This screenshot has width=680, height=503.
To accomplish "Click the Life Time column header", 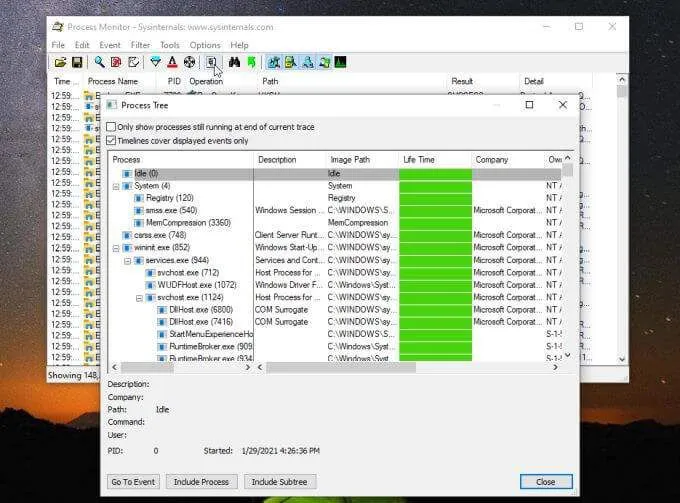I will tap(435, 160).
